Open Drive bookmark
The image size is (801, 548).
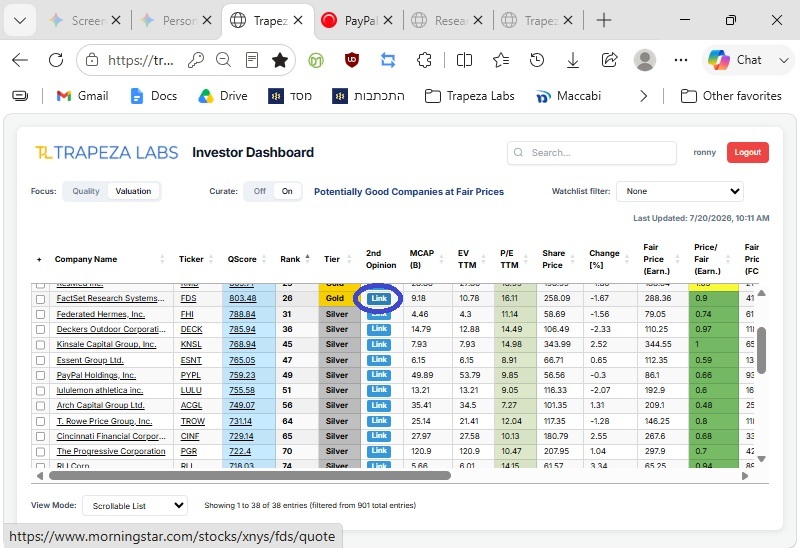tap(223, 96)
